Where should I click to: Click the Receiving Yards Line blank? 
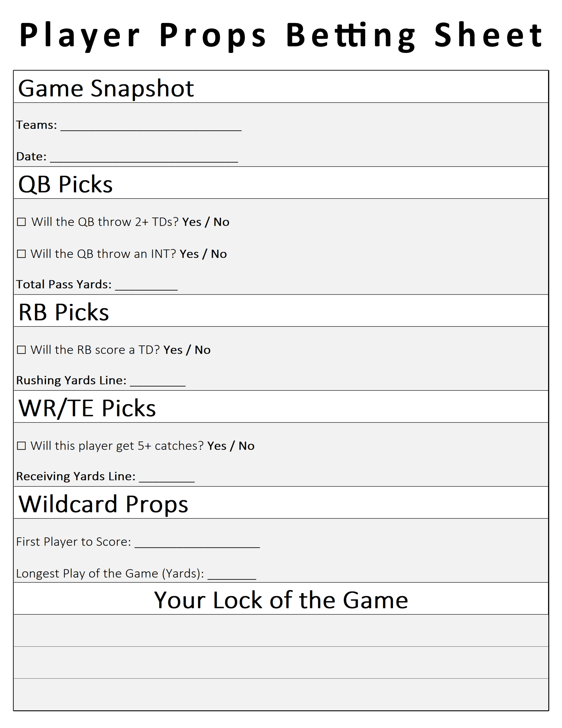click(x=166, y=478)
